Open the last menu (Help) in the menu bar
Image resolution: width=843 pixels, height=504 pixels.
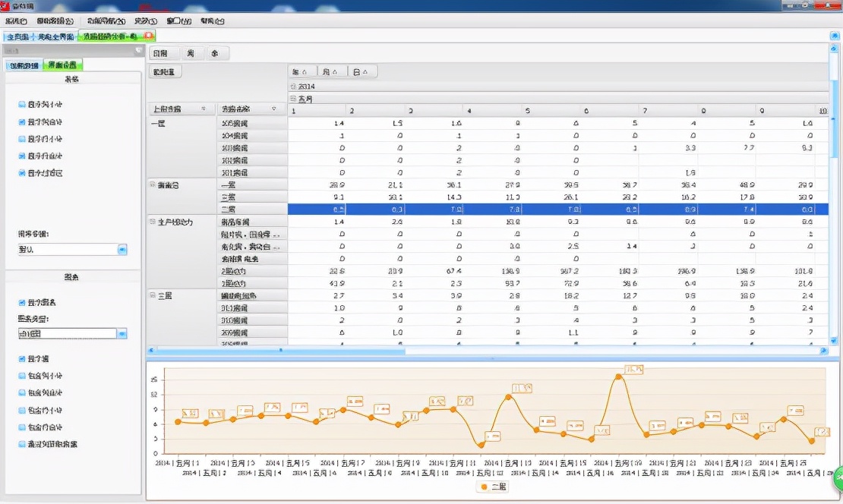[x=213, y=21]
